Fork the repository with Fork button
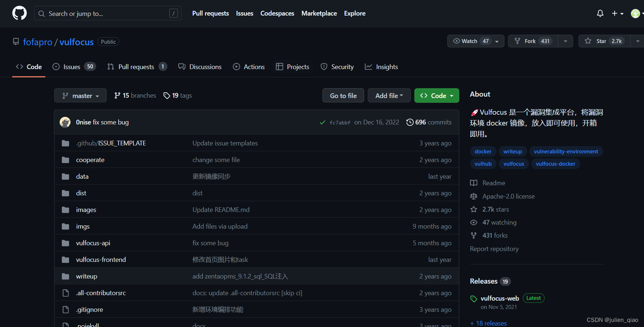 click(533, 41)
